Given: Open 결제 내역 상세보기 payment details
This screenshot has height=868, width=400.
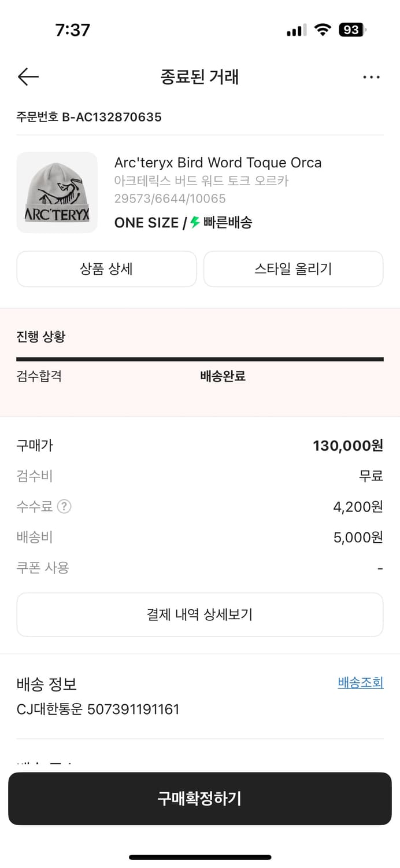Looking at the screenshot, I should pyautogui.click(x=200, y=614).
